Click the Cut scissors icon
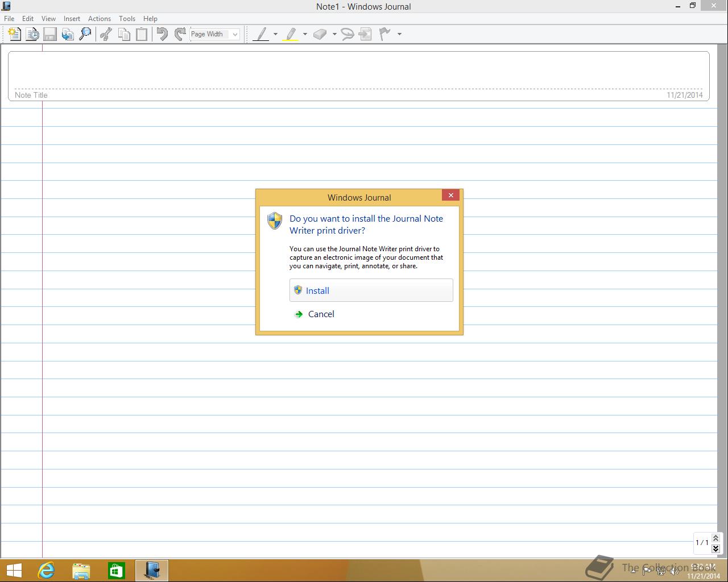 point(106,34)
